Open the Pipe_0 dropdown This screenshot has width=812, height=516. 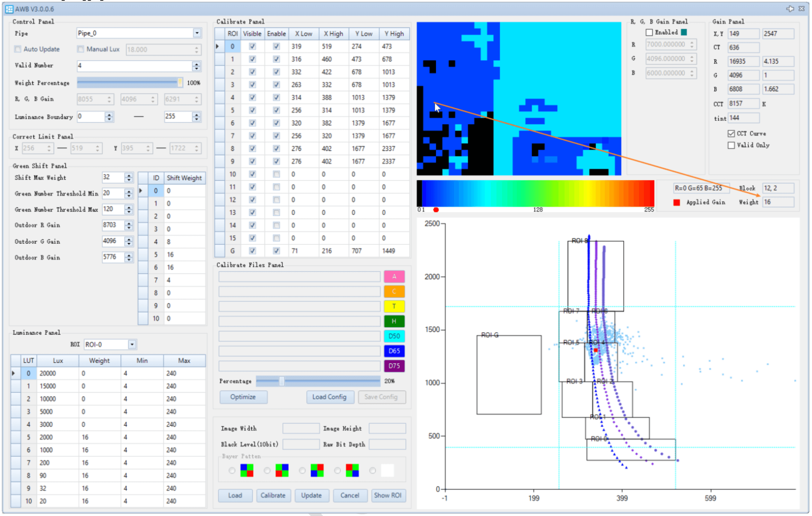point(197,33)
